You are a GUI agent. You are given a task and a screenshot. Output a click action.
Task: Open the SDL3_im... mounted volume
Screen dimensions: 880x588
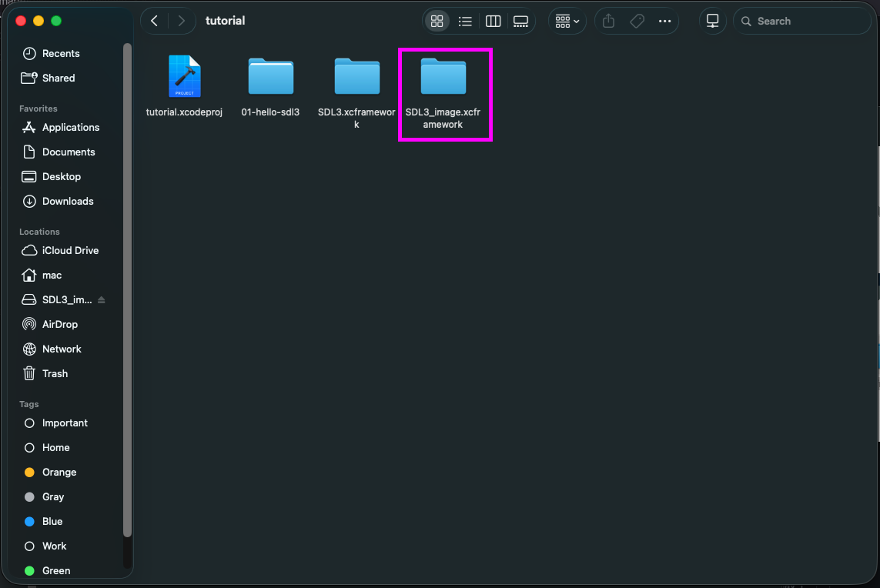(x=67, y=300)
